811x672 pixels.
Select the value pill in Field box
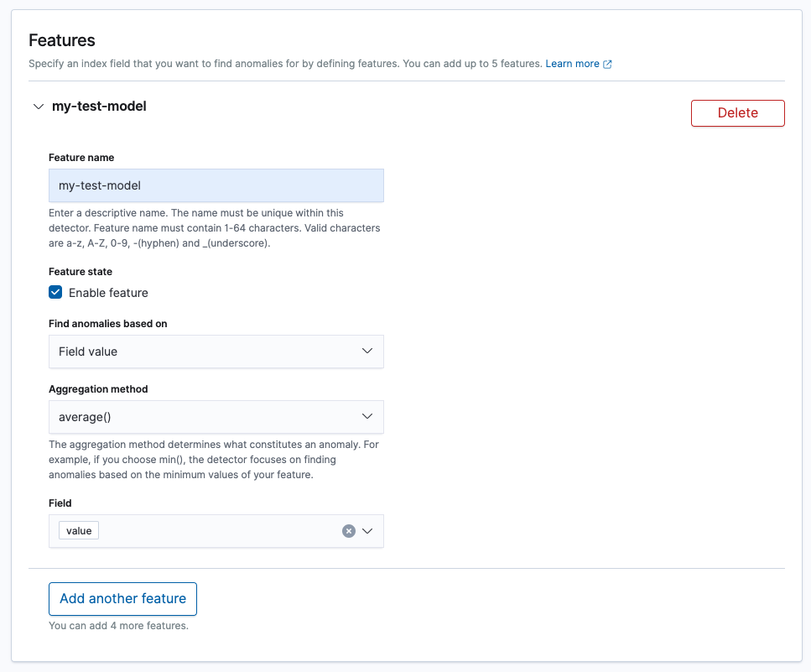point(79,531)
